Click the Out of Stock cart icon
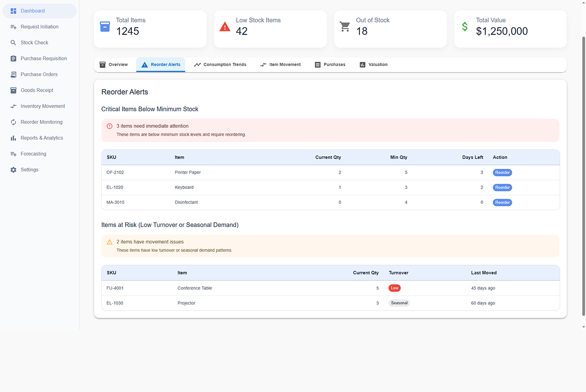Screen dimensions: 586x392 click(x=345, y=27)
